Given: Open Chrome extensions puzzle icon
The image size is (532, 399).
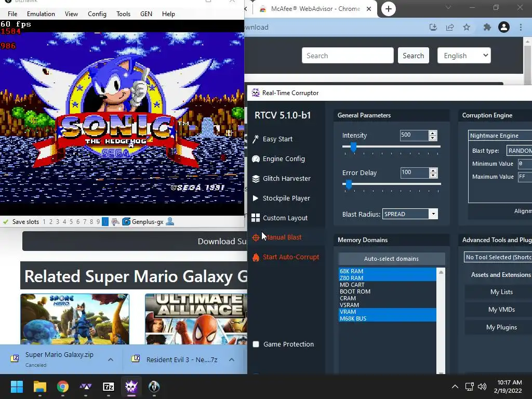Looking at the screenshot, I should [487, 27].
